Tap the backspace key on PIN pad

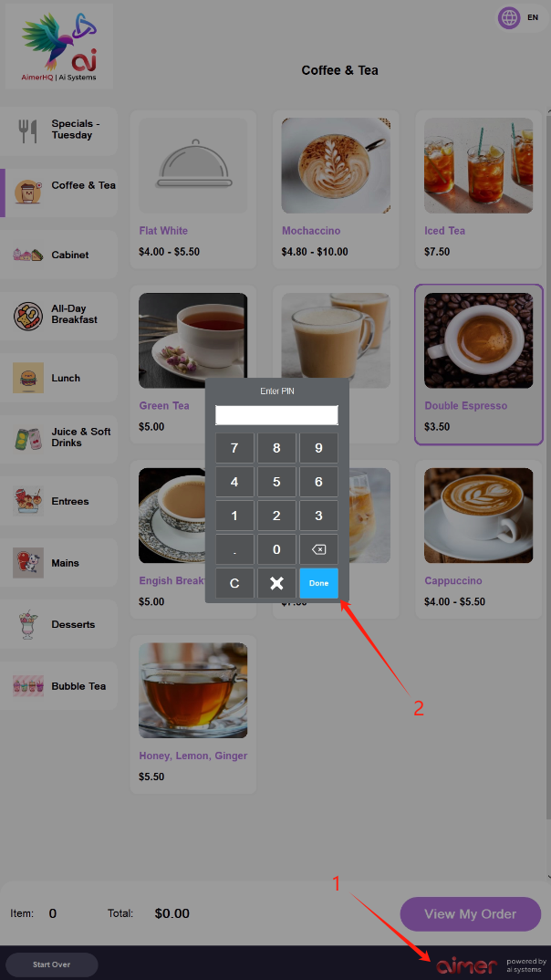tap(318, 549)
